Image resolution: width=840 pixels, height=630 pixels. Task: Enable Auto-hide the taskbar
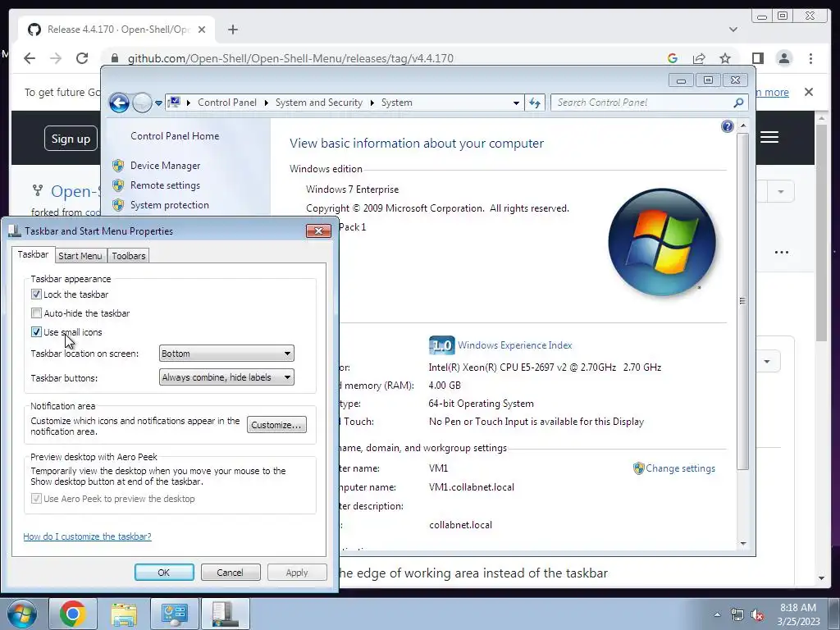click(36, 313)
